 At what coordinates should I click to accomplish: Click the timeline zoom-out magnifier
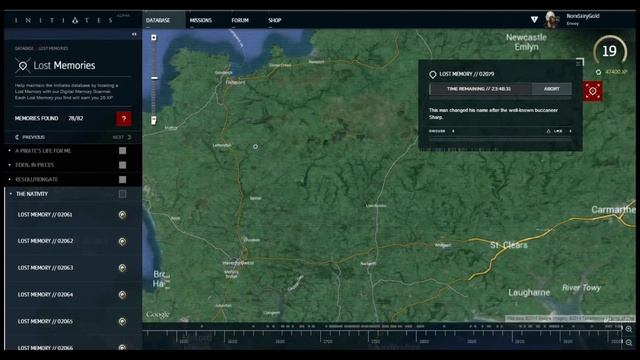pos(629,342)
